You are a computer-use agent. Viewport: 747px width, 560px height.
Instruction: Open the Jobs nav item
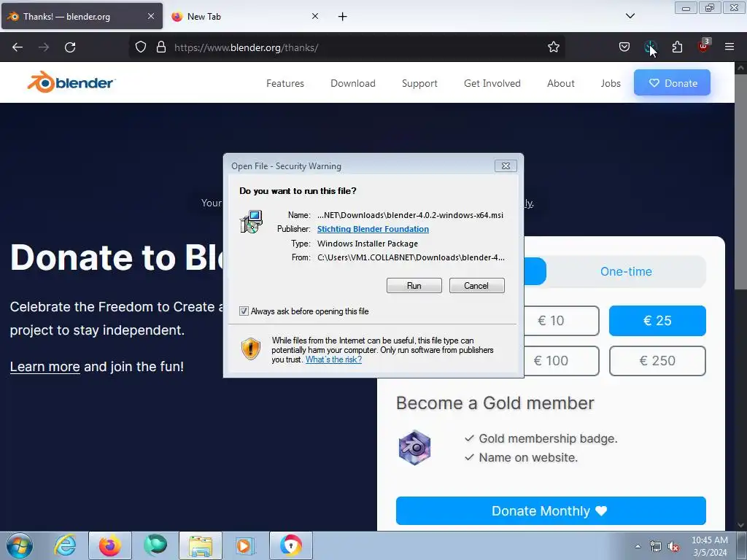point(611,83)
